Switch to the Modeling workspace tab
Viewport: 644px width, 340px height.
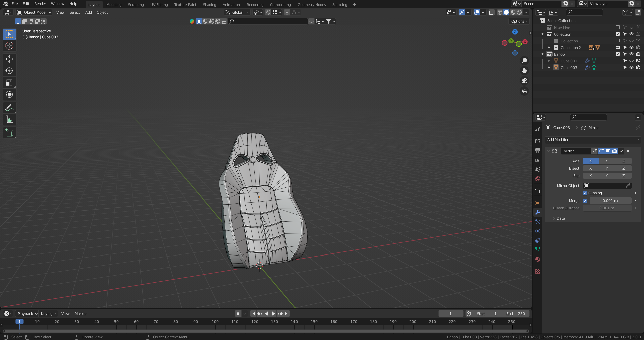pos(114,5)
